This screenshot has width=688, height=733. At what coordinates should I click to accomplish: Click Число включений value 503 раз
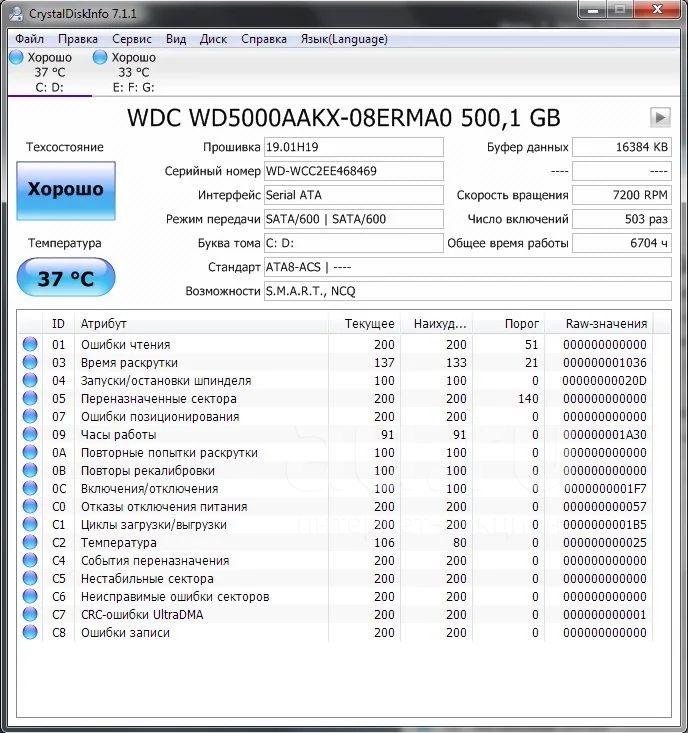tap(622, 219)
